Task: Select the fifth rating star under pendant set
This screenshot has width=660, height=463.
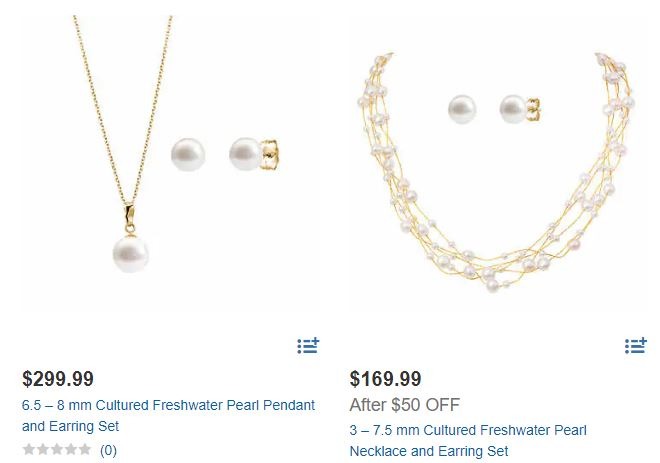Action: (85, 450)
